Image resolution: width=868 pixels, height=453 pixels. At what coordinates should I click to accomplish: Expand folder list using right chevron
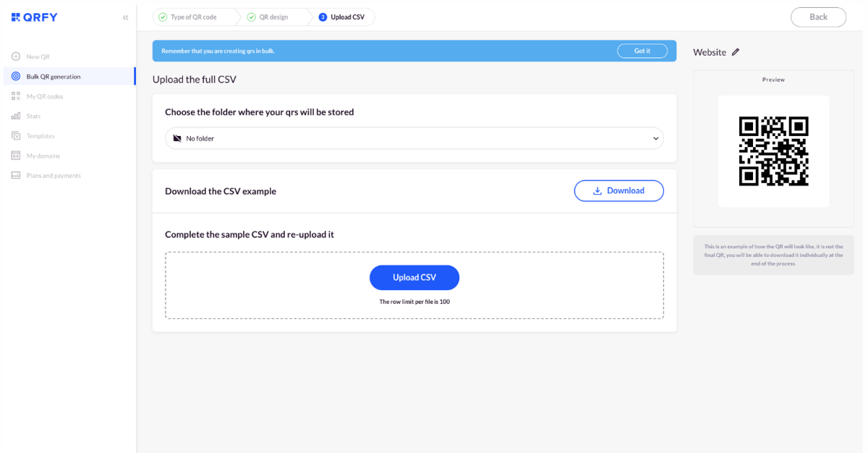click(655, 137)
